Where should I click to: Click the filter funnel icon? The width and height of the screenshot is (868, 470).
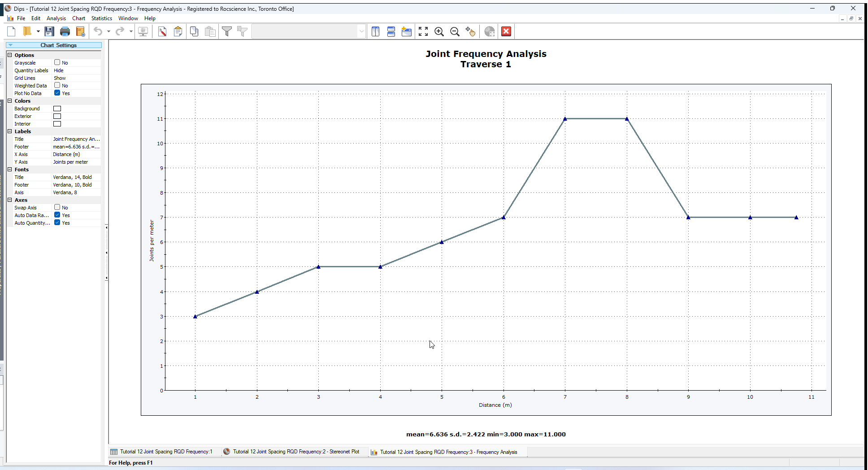227,31
